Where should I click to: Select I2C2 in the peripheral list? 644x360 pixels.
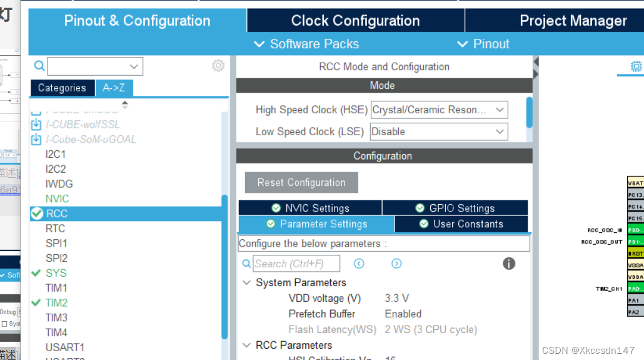(56, 168)
